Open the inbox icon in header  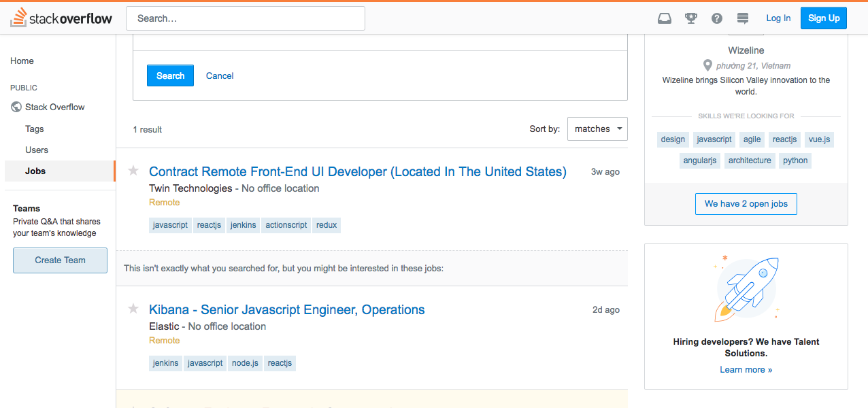(x=665, y=18)
